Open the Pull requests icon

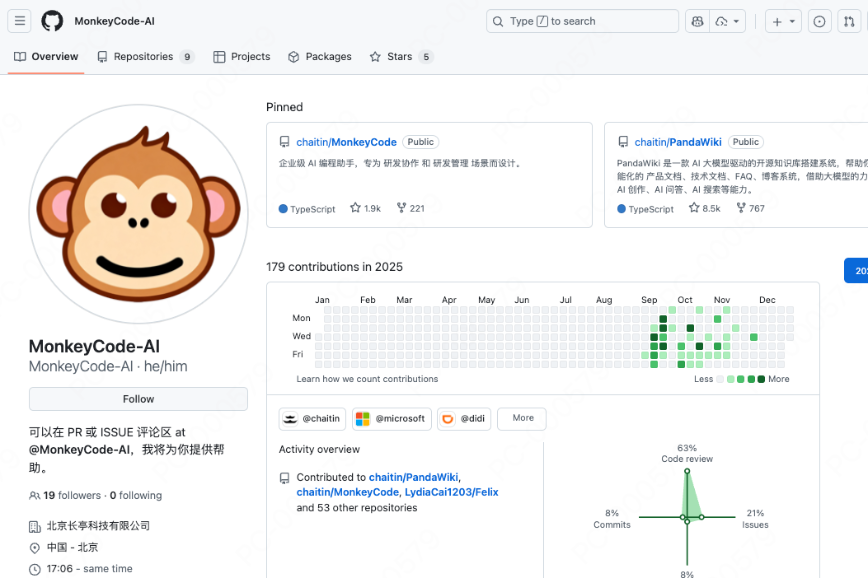point(849,21)
